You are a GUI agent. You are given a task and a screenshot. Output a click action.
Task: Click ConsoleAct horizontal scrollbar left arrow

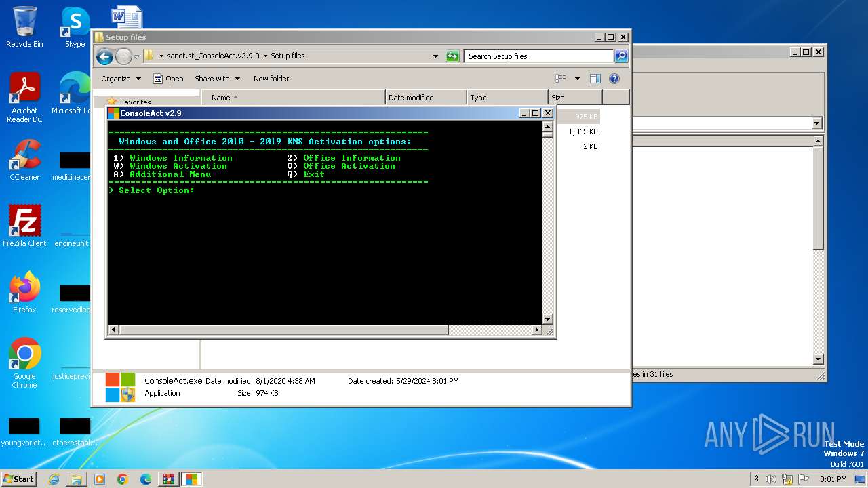(x=113, y=330)
